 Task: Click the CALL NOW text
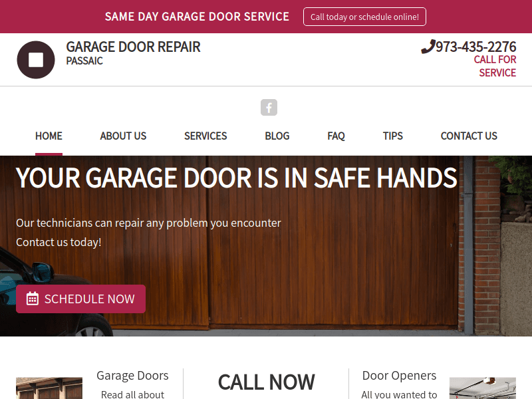266,382
